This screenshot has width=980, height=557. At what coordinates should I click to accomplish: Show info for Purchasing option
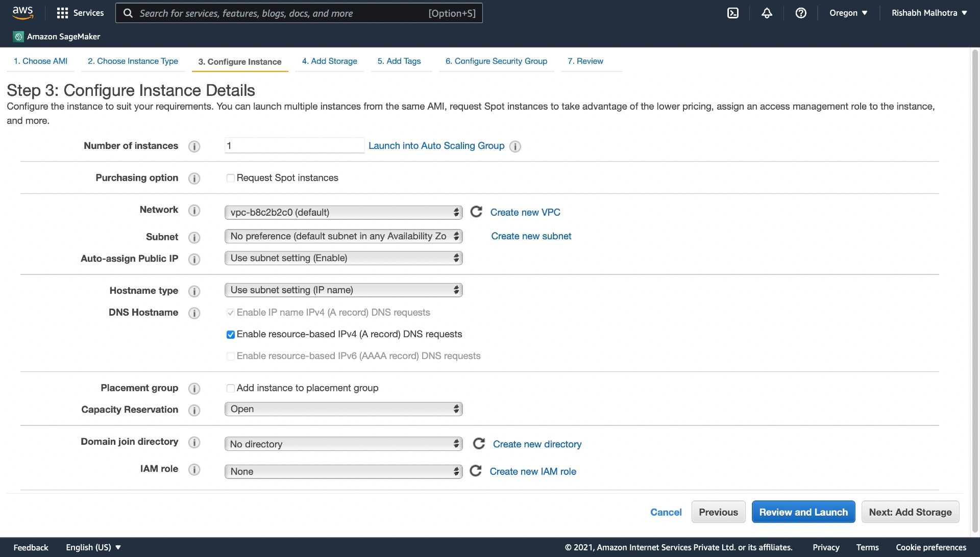[x=194, y=179]
